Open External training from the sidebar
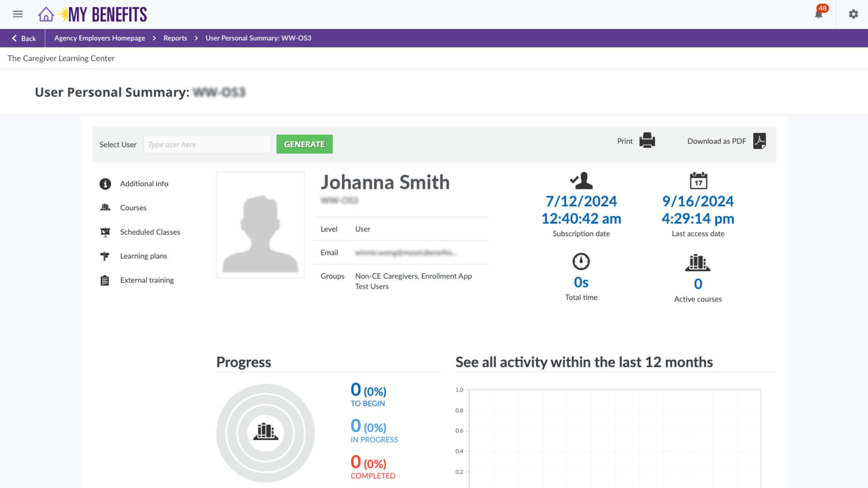 (x=146, y=280)
